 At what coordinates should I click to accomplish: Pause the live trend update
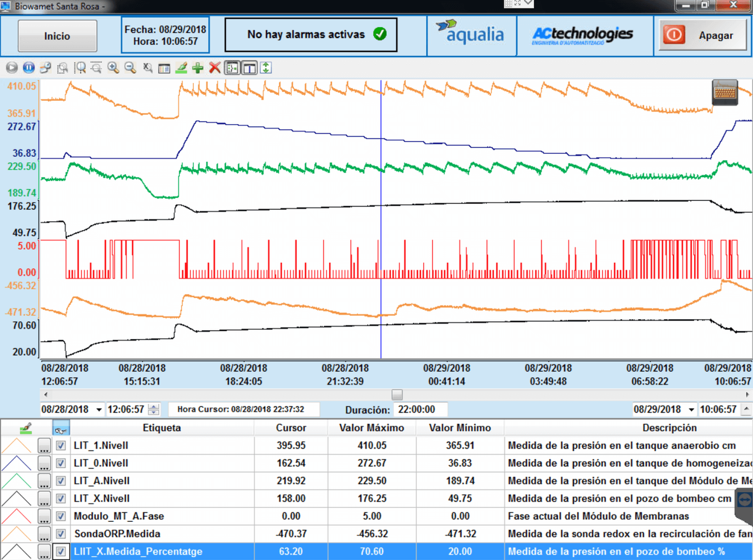(29, 68)
